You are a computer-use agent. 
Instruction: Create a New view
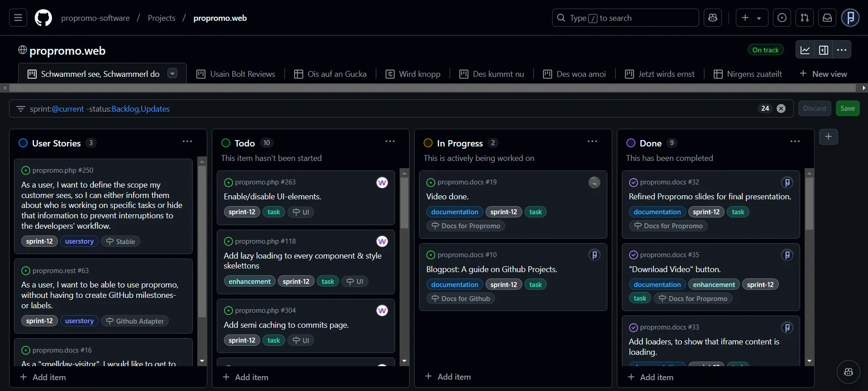(x=823, y=74)
